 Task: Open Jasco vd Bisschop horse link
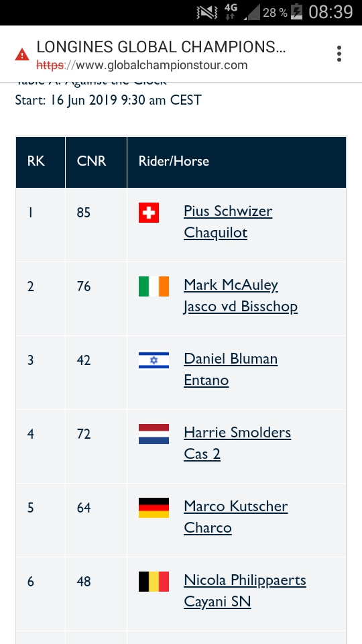(x=241, y=307)
